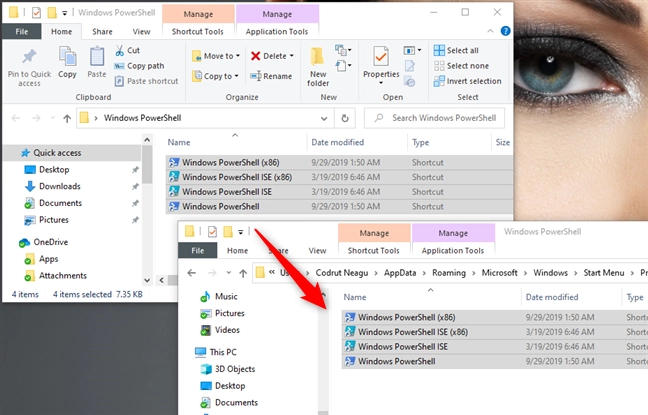Click the Search Windows PowerShell box

pyautogui.click(x=434, y=118)
